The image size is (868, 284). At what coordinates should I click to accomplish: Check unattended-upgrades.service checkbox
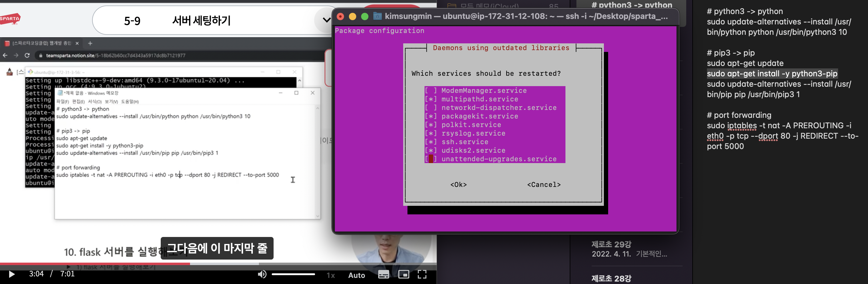[431, 159]
